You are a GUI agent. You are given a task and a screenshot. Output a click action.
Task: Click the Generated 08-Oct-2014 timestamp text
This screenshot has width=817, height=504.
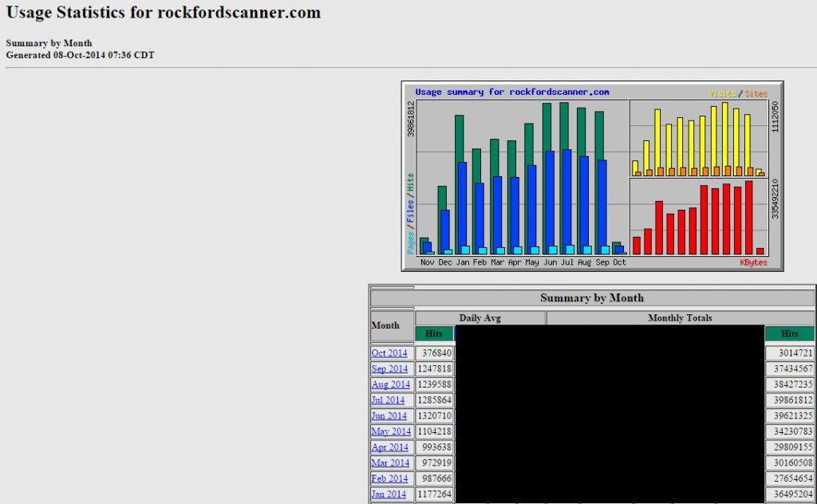click(81, 55)
